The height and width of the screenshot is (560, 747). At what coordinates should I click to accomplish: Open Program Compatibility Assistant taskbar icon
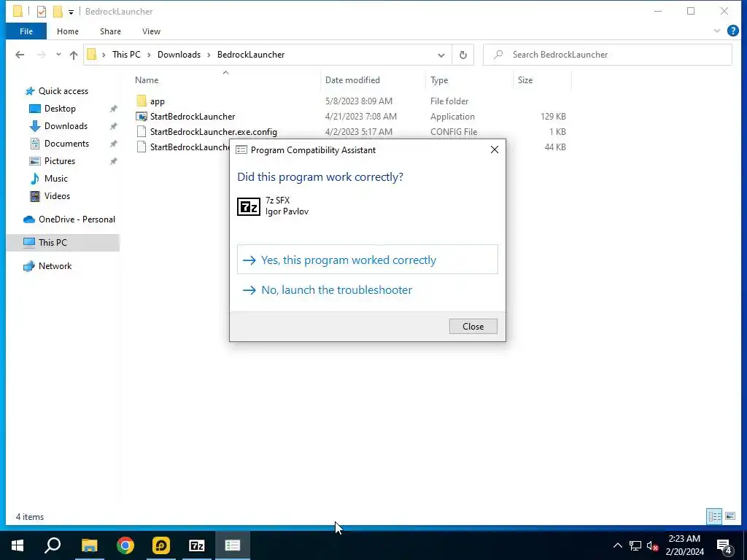(233, 545)
